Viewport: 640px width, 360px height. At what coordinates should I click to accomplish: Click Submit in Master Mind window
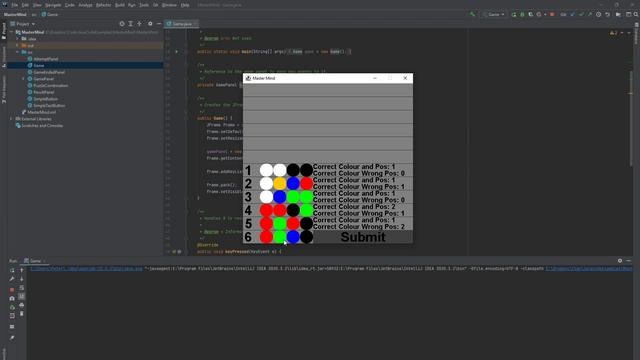coord(362,237)
